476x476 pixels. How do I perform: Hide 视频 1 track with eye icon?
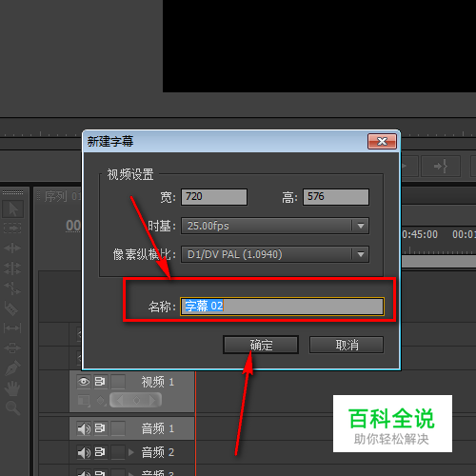click(x=84, y=382)
